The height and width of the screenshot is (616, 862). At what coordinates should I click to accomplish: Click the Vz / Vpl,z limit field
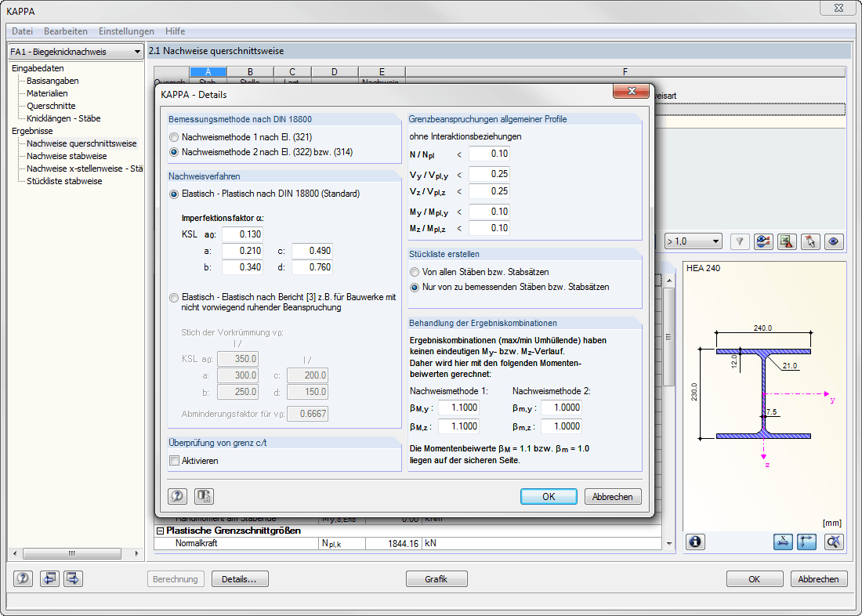(x=489, y=191)
